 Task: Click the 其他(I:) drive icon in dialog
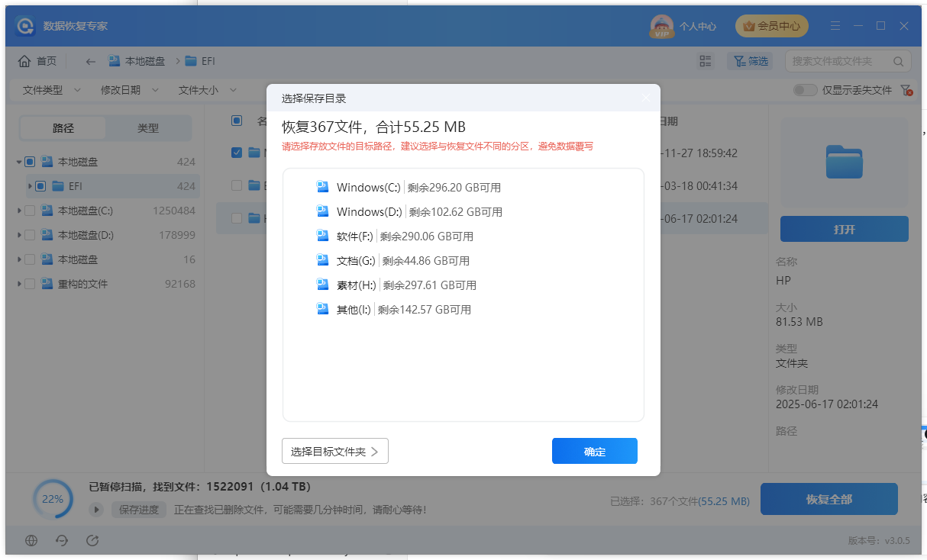[x=322, y=309]
